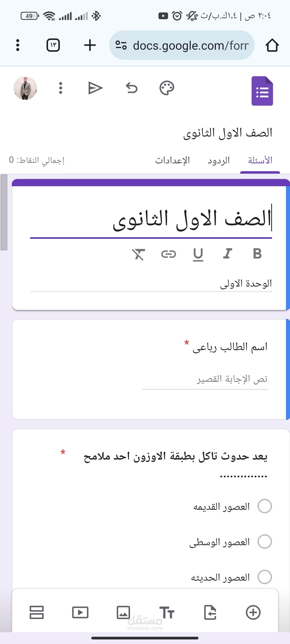Click the Add title and description Tt icon
This screenshot has width=290, height=644.
[167, 612]
